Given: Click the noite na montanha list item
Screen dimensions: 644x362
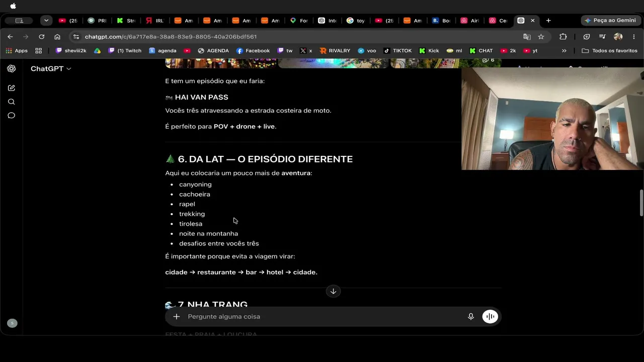Looking at the screenshot, I should coord(208,234).
